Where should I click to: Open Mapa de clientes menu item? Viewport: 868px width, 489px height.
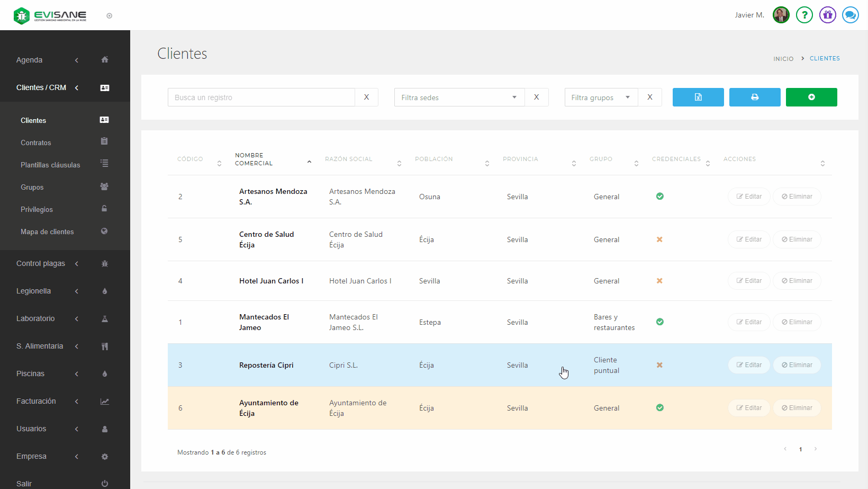[47, 232]
